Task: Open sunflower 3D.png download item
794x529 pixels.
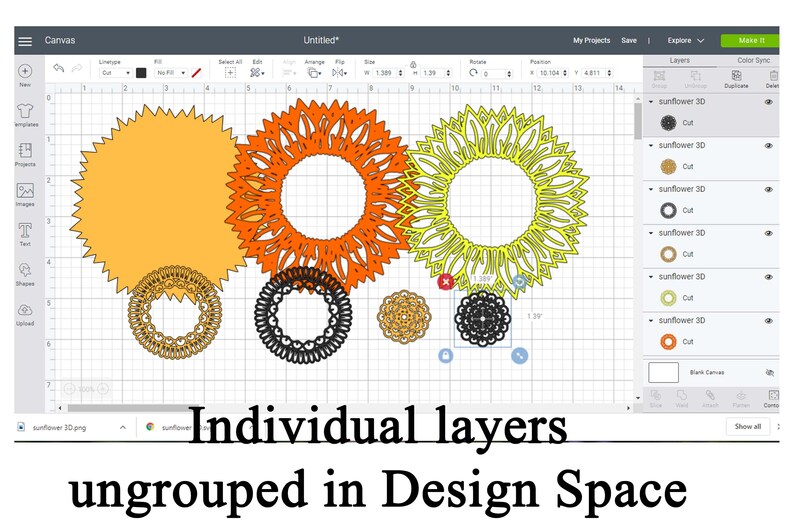Action: 59,427
